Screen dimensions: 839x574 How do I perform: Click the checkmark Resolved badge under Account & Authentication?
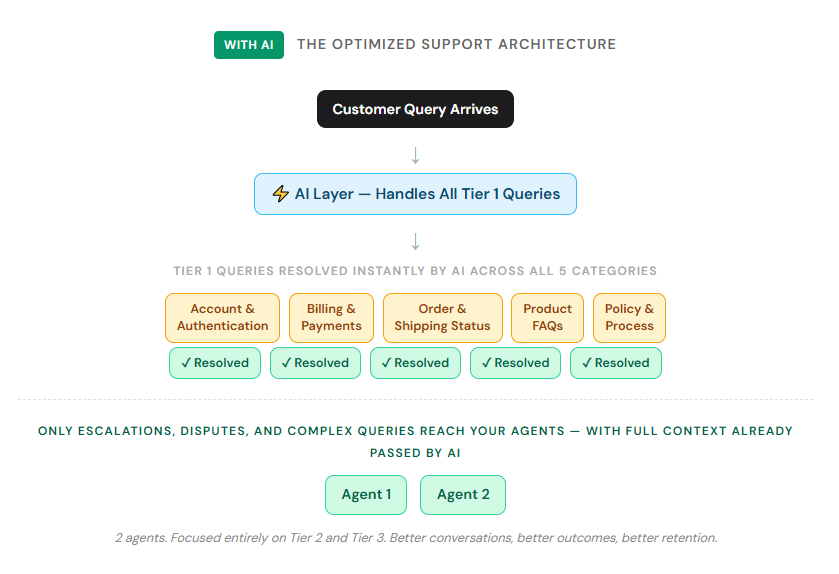coord(215,363)
